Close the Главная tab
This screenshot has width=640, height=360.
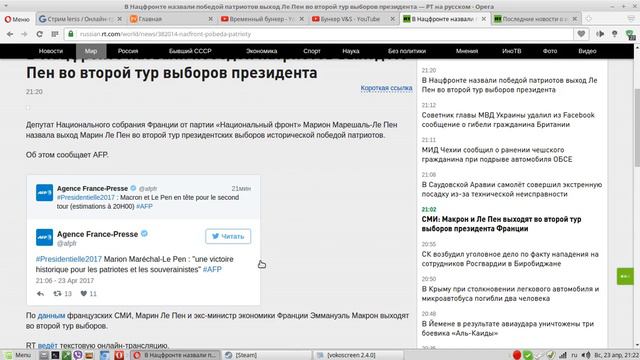(x=211, y=19)
